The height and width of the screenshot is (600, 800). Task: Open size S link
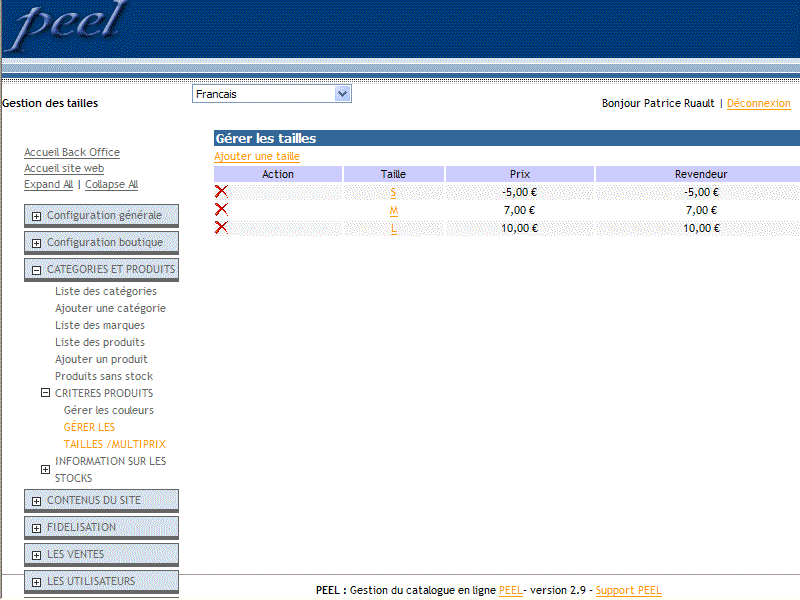pyautogui.click(x=393, y=192)
